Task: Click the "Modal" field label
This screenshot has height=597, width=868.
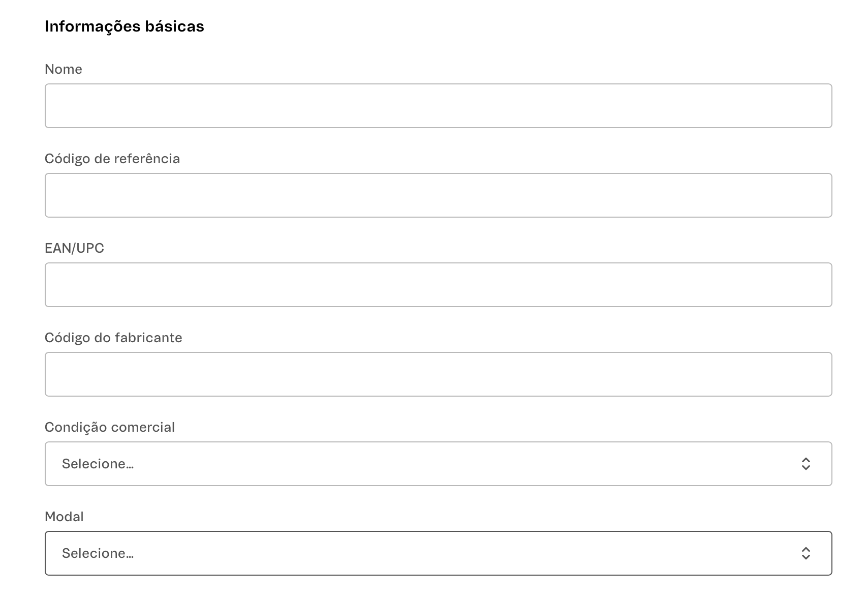Action: pos(64,517)
